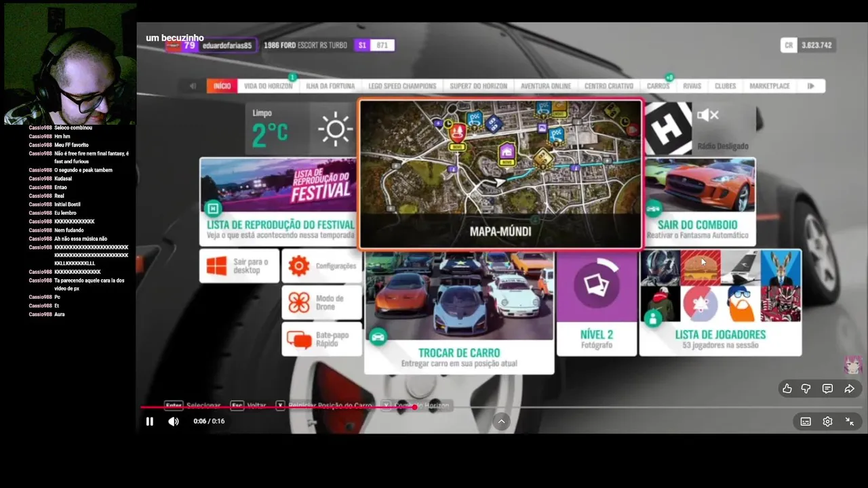Click the orange gear Configurações icon
Image resolution: width=868 pixels, height=488 pixels.
(299, 266)
